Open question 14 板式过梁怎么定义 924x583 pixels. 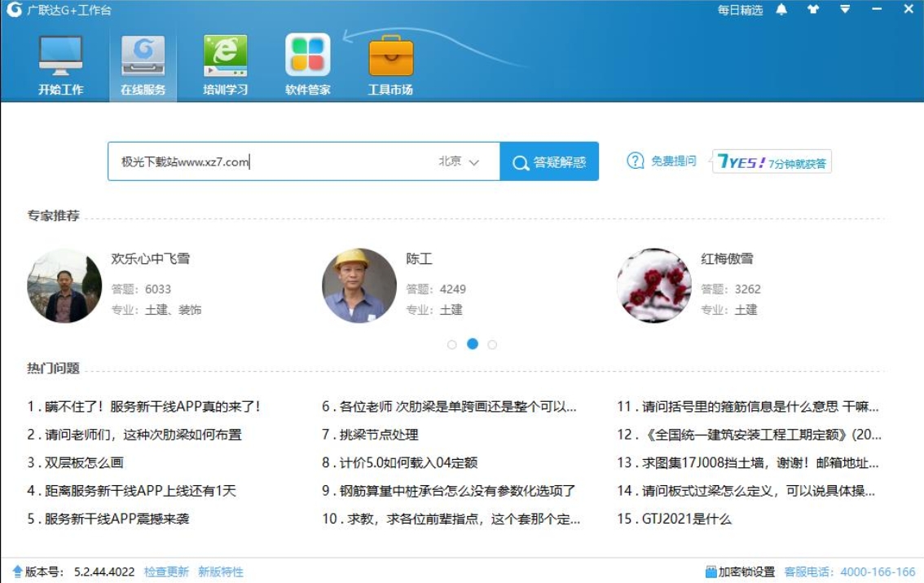(746, 490)
